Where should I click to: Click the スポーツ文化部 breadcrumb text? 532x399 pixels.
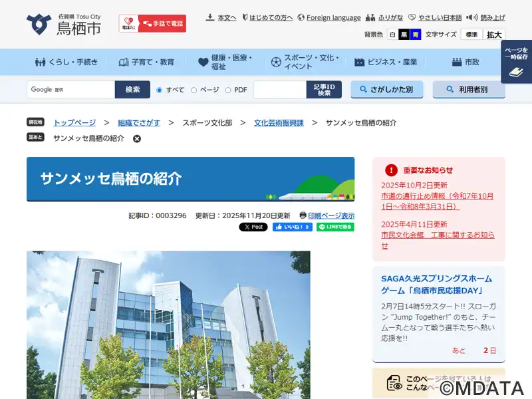tap(207, 123)
